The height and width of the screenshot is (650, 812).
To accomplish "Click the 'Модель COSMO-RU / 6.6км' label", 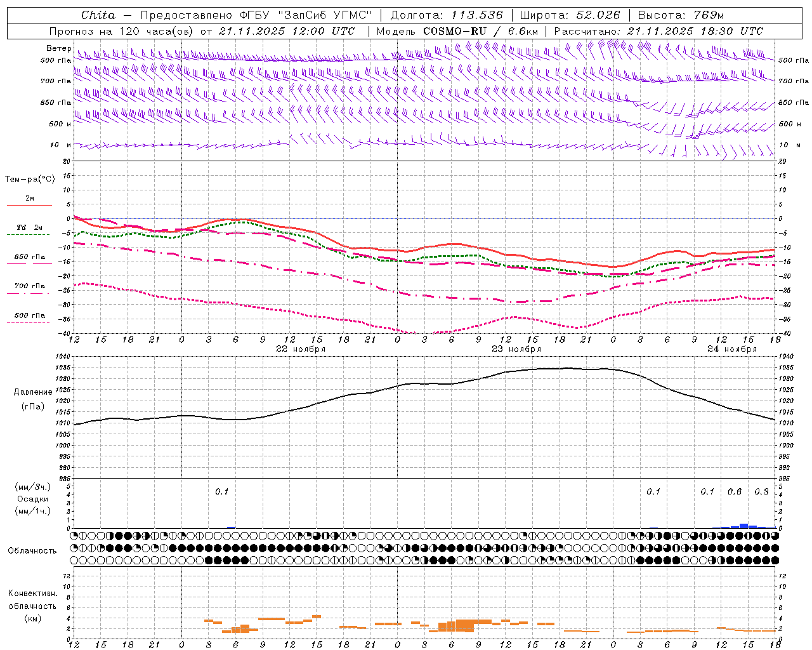I will 457,31.
